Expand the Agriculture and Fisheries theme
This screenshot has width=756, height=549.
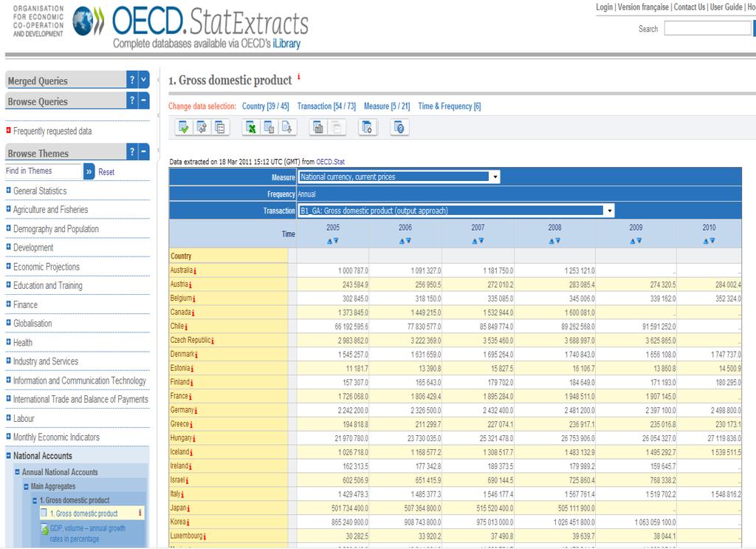(8, 209)
